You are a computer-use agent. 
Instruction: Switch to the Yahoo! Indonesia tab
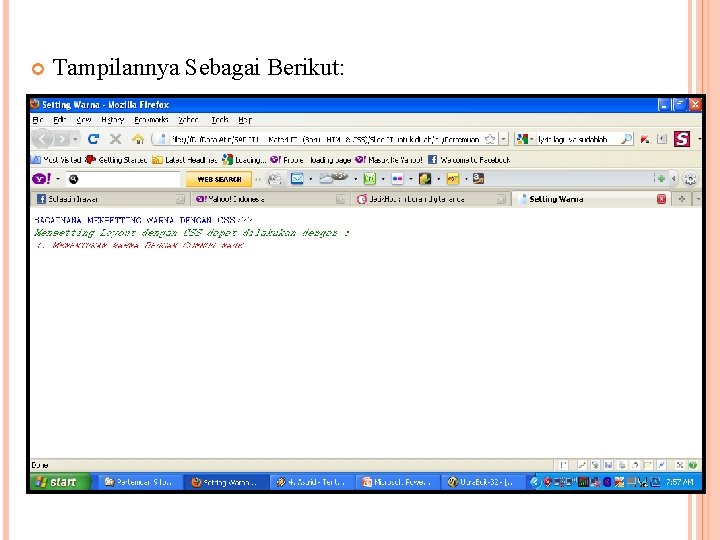click(270, 199)
